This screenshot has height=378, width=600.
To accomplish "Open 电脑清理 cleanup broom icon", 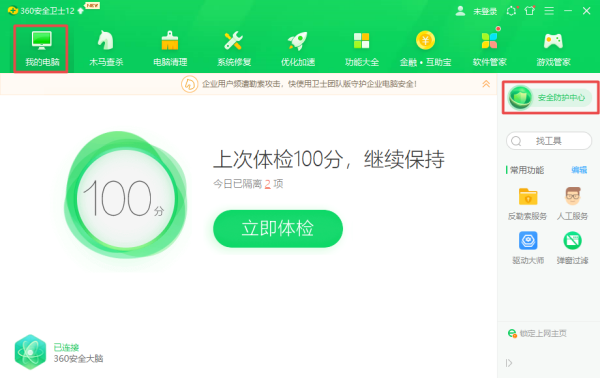I will [x=170, y=41].
